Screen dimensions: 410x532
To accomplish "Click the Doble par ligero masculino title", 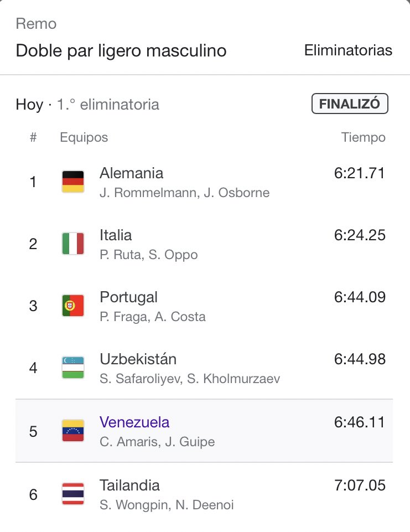I will point(121,50).
